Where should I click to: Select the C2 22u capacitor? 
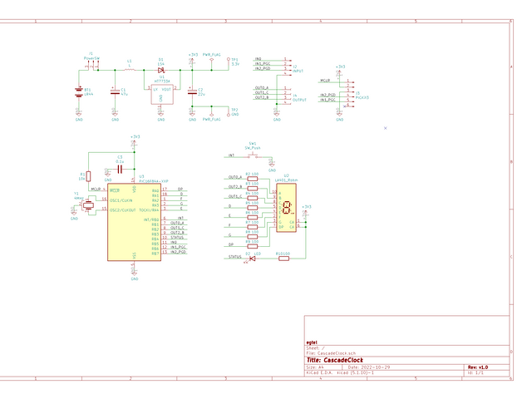(x=193, y=91)
